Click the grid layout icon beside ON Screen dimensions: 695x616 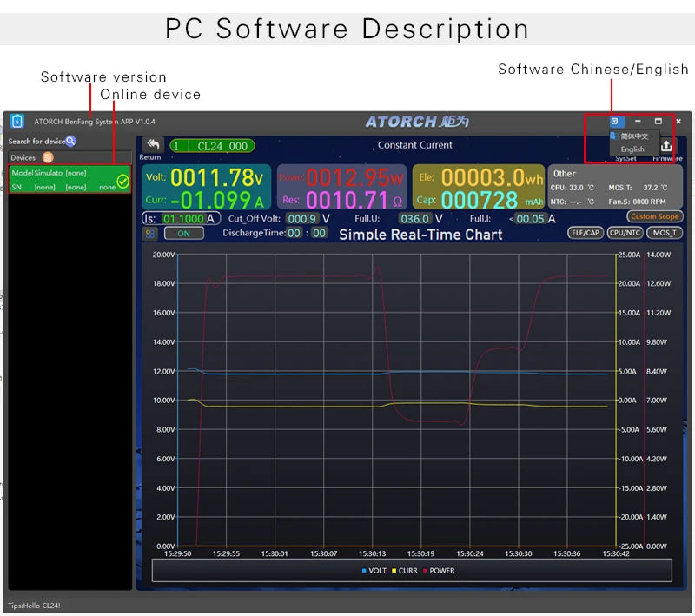pyautogui.click(x=149, y=234)
